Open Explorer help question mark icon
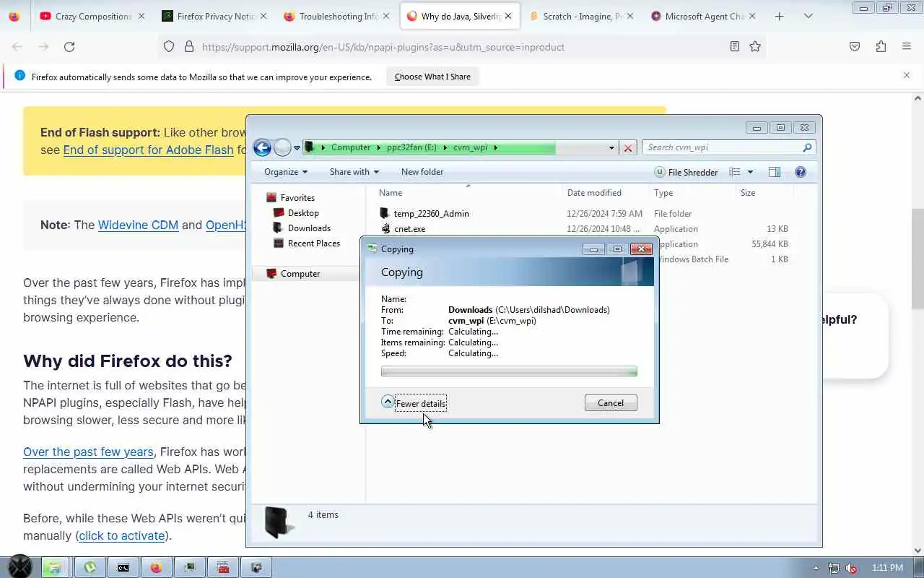924x578 pixels. (801, 172)
